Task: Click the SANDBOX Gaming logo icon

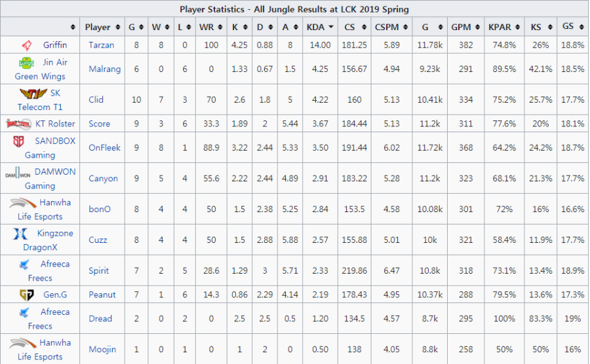Action: (x=19, y=141)
